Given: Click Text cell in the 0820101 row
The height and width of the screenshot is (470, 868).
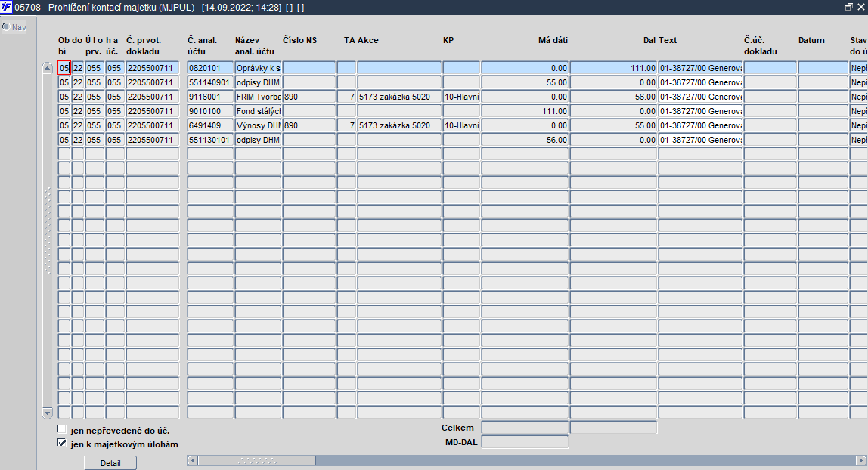Looking at the screenshot, I should click(700, 68).
